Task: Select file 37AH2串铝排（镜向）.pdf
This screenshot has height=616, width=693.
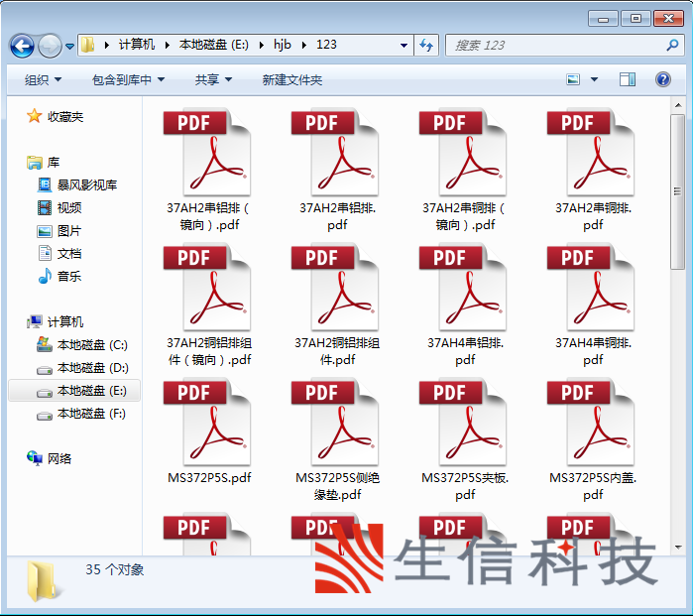Action: tap(208, 170)
